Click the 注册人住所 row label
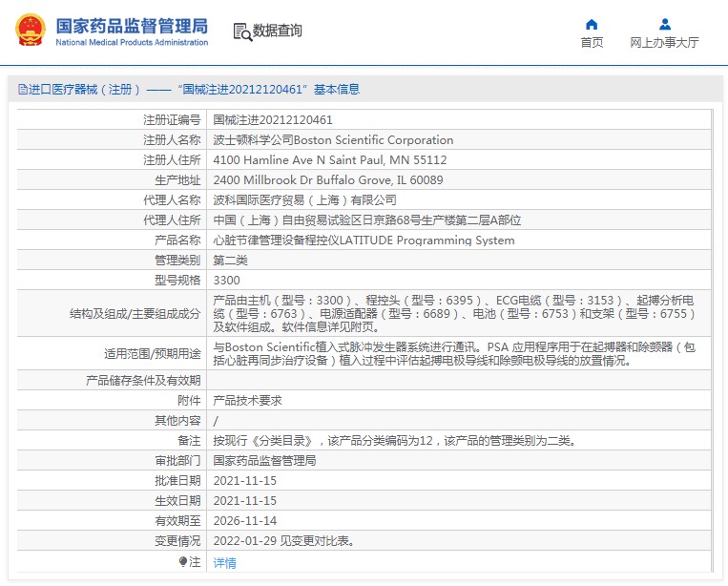The width and height of the screenshot is (728, 586). (x=172, y=160)
